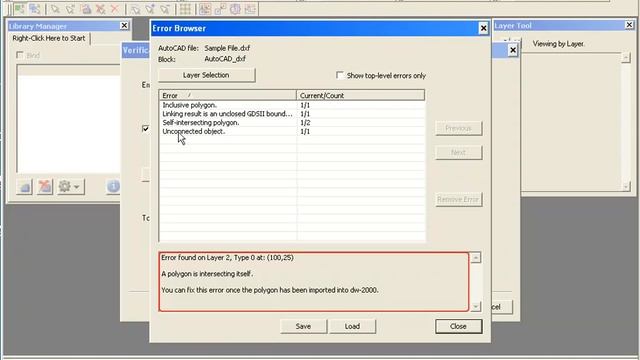Close the Error Browser with title bar X
Image resolution: width=640 pixels, height=360 pixels.
click(x=483, y=28)
